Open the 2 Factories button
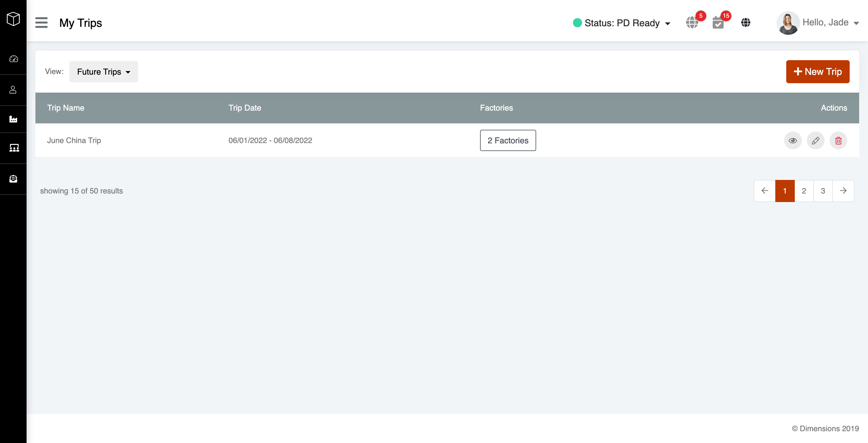This screenshot has height=443, width=868. pos(508,140)
